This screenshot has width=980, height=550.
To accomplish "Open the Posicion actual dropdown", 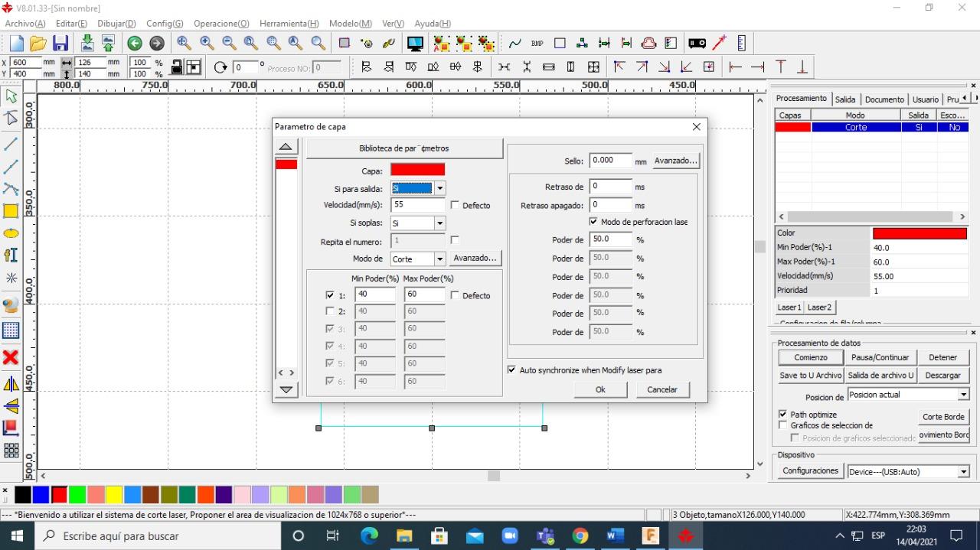I will 963,395.
